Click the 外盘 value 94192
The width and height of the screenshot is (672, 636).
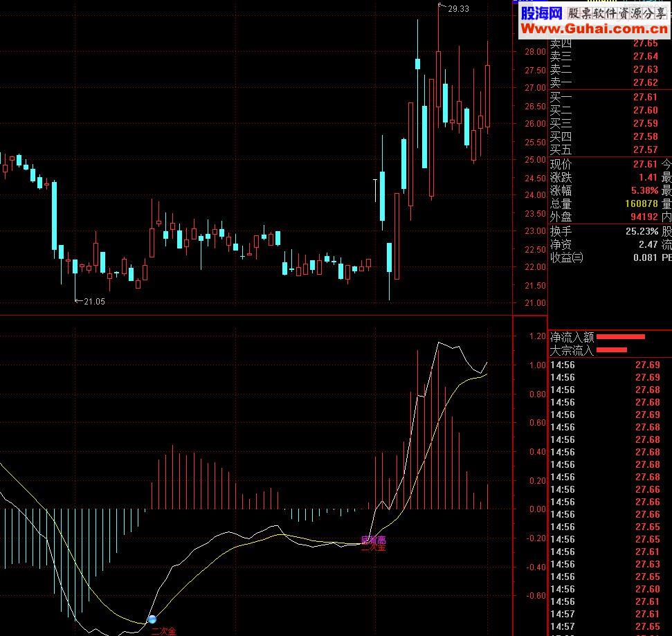tap(644, 217)
